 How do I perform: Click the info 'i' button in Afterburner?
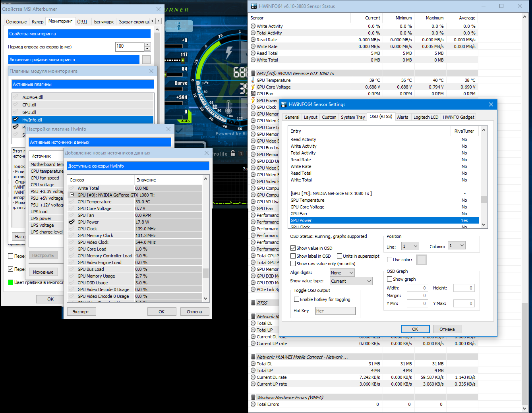click(179, 26)
